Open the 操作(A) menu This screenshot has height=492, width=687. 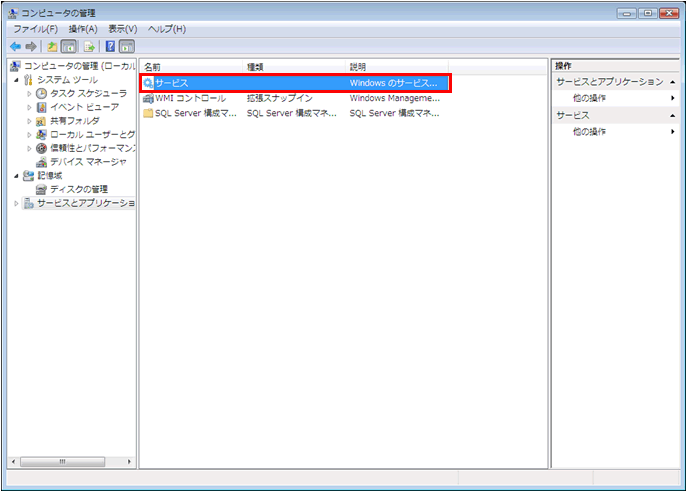(83, 29)
